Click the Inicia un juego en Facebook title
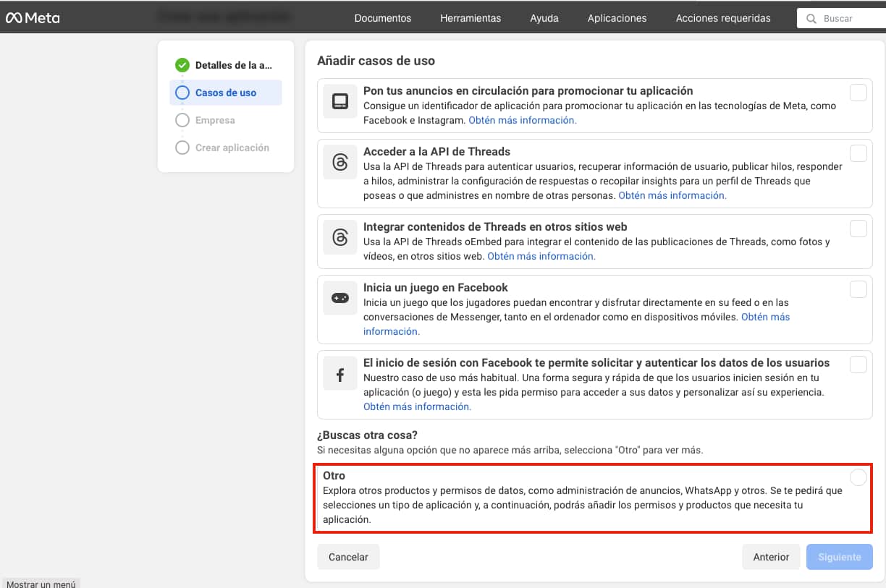 click(x=436, y=287)
